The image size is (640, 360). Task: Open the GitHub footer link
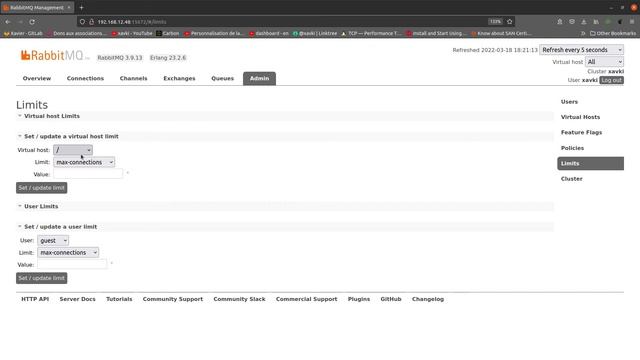coord(391,299)
